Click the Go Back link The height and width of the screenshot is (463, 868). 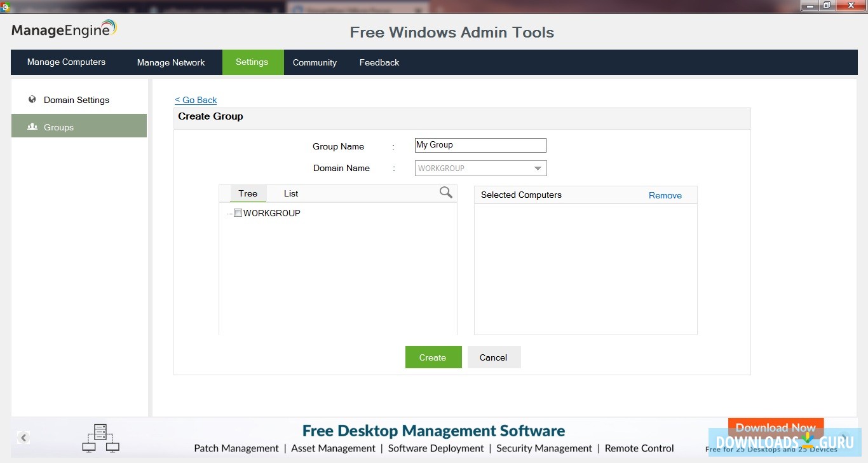pyautogui.click(x=196, y=100)
